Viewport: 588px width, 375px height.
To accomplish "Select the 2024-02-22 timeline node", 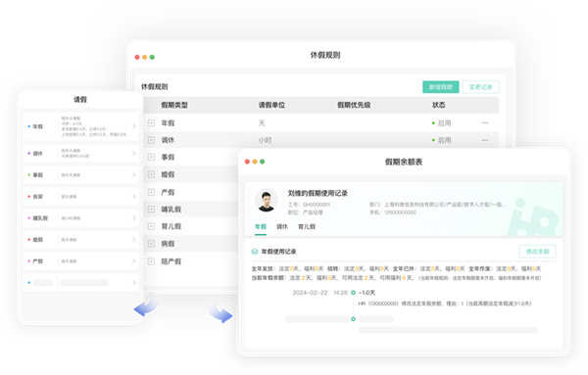I will point(353,293).
